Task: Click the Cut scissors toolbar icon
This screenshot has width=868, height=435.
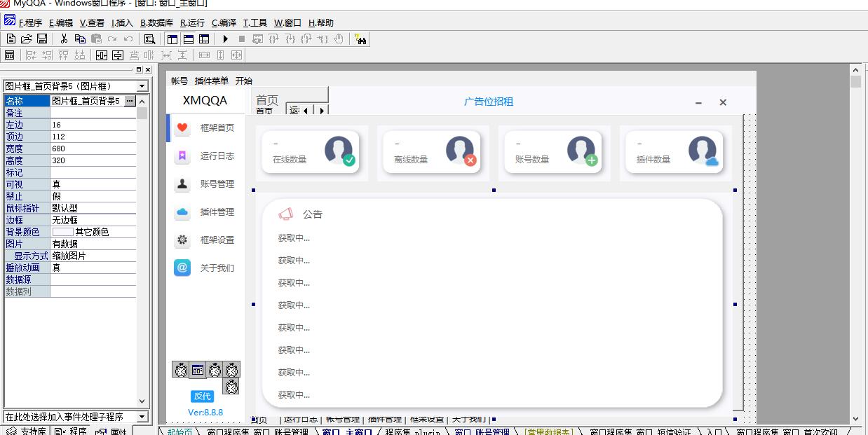Action: tap(64, 39)
